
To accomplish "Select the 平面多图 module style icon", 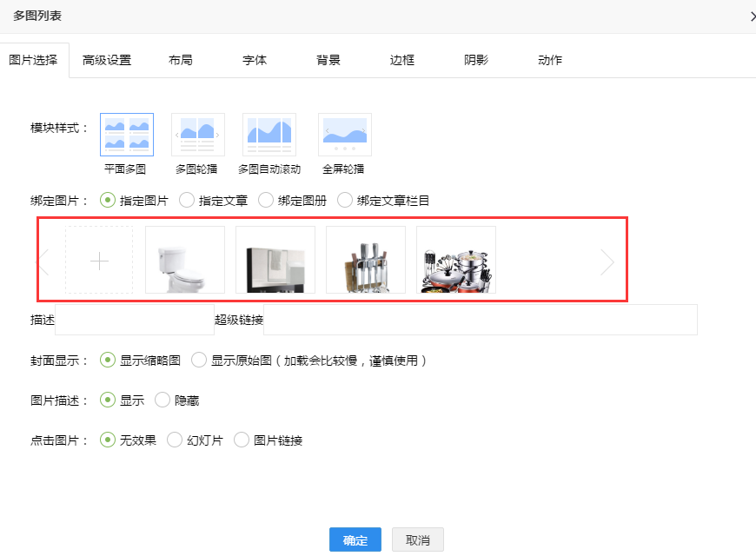I will 127,135.
